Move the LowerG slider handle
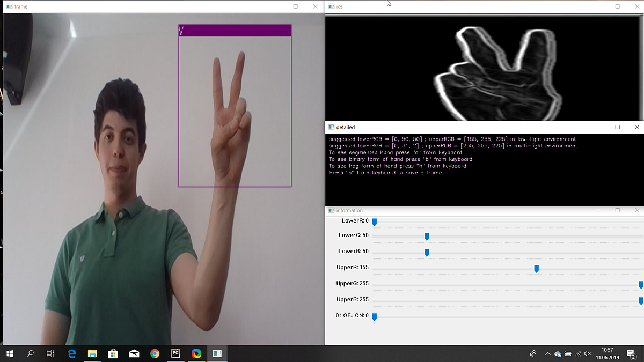 click(x=426, y=236)
